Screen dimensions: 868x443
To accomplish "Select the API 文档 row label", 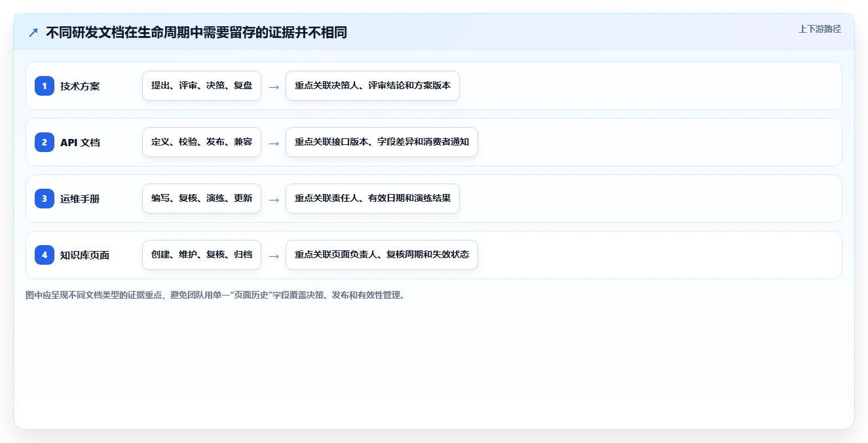I will [80, 142].
